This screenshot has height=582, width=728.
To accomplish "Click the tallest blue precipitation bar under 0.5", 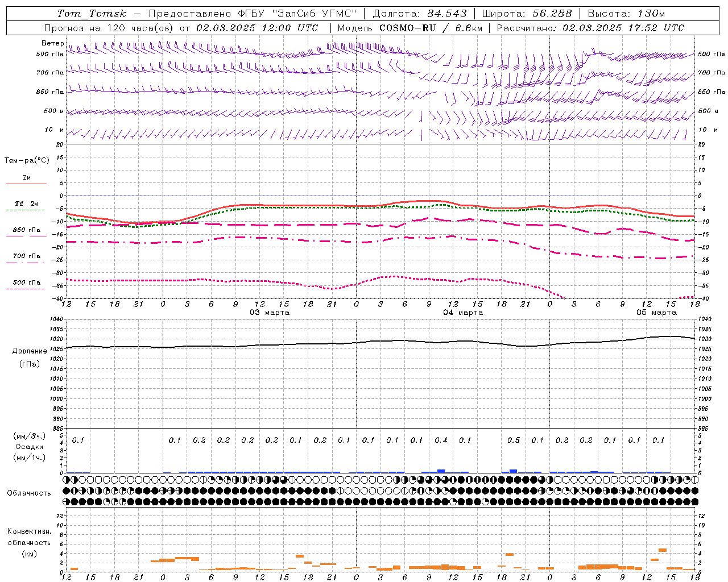I will pos(514,471).
